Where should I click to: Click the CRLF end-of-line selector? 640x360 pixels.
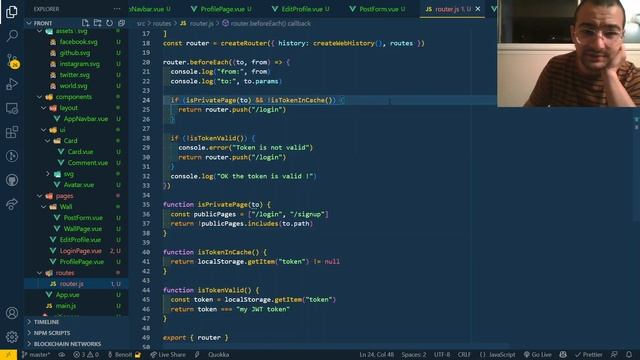click(464, 355)
